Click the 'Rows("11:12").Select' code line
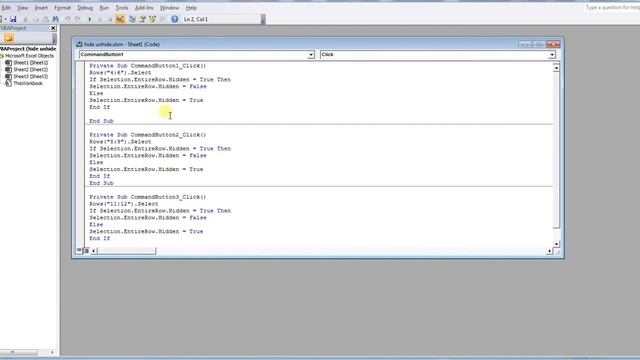This screenshot has height=360, width=640. (124, 204)
